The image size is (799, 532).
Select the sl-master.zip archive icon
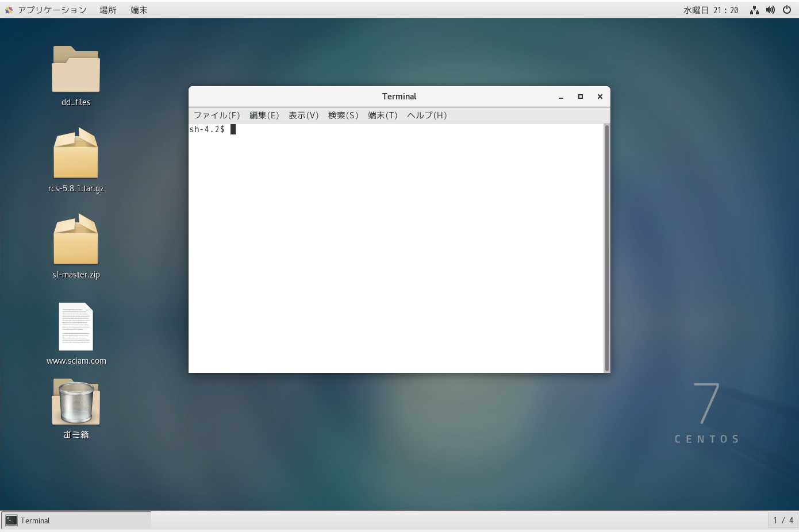point(76,240)
